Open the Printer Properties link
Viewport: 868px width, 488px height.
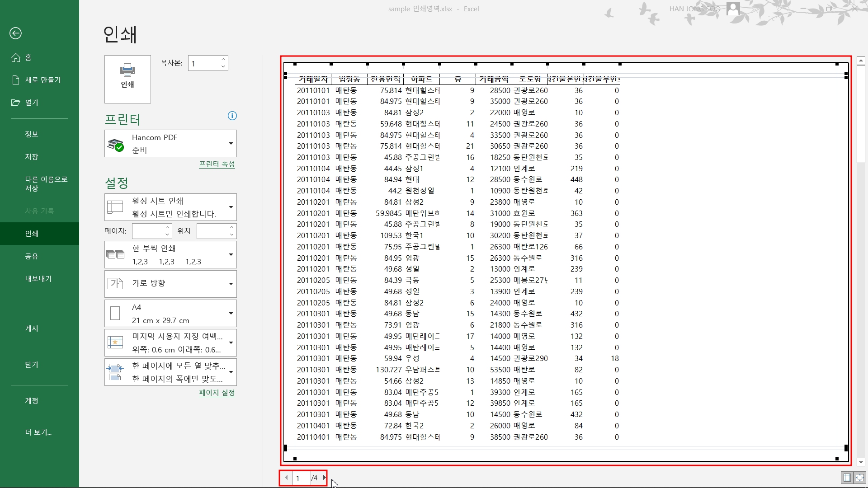(217, 164)
